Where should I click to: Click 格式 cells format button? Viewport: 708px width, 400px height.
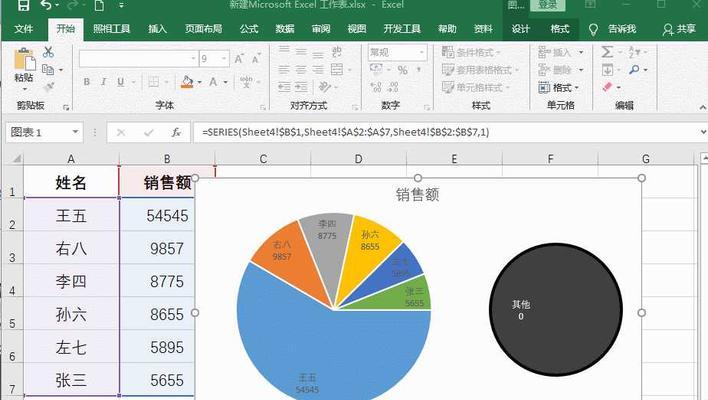(559, 88)
